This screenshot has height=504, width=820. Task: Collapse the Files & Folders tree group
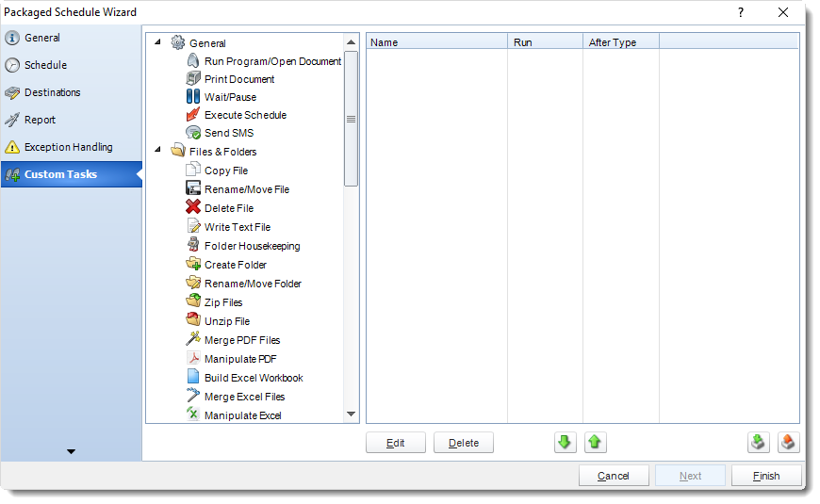tap(157, 150)
